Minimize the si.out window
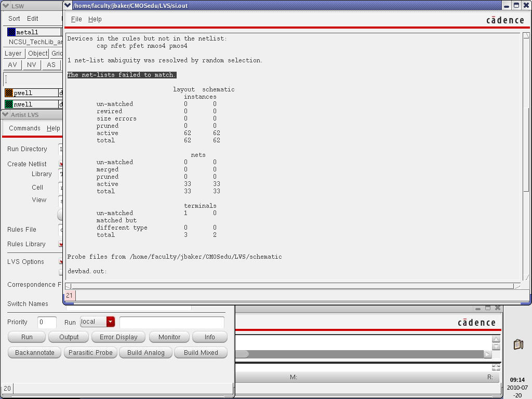Screen dimensions: 532x399 click(506, 5)
